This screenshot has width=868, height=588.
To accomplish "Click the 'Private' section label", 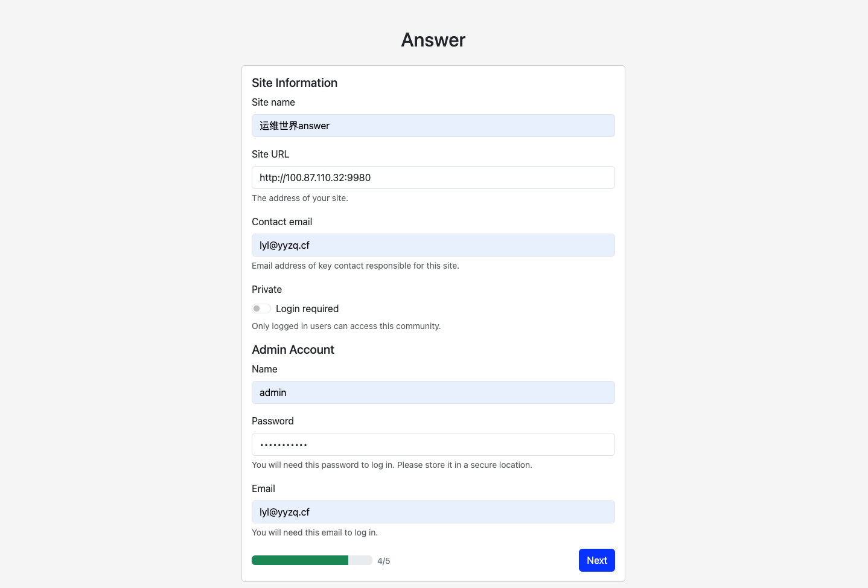I will click(267, 289).
